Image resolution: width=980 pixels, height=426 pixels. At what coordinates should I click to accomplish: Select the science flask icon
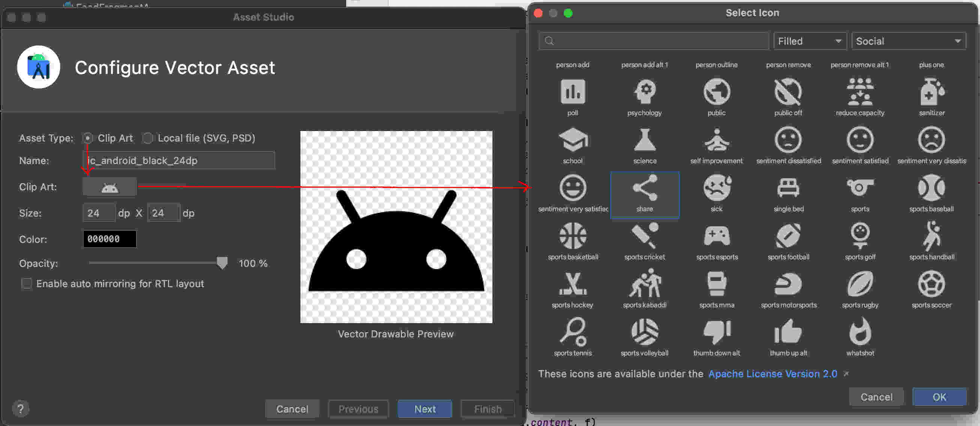click(644, 140)
